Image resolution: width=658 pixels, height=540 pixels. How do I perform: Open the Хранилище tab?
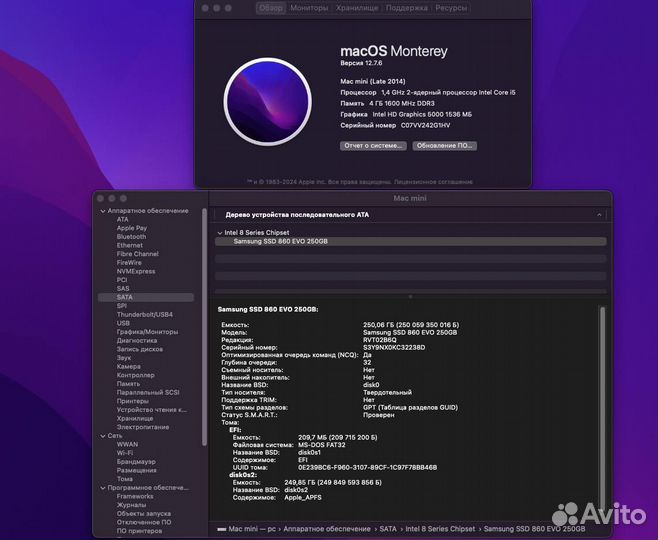tap(357, 7)
